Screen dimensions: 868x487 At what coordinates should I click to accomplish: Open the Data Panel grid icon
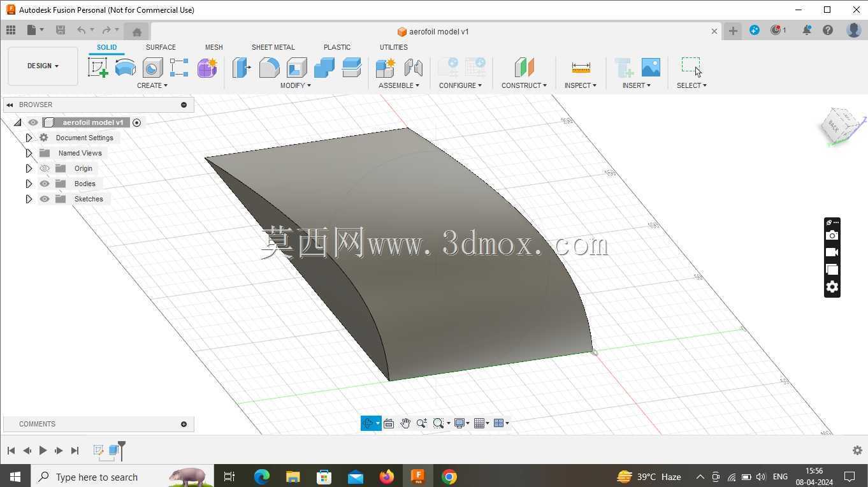coord(11,30)
